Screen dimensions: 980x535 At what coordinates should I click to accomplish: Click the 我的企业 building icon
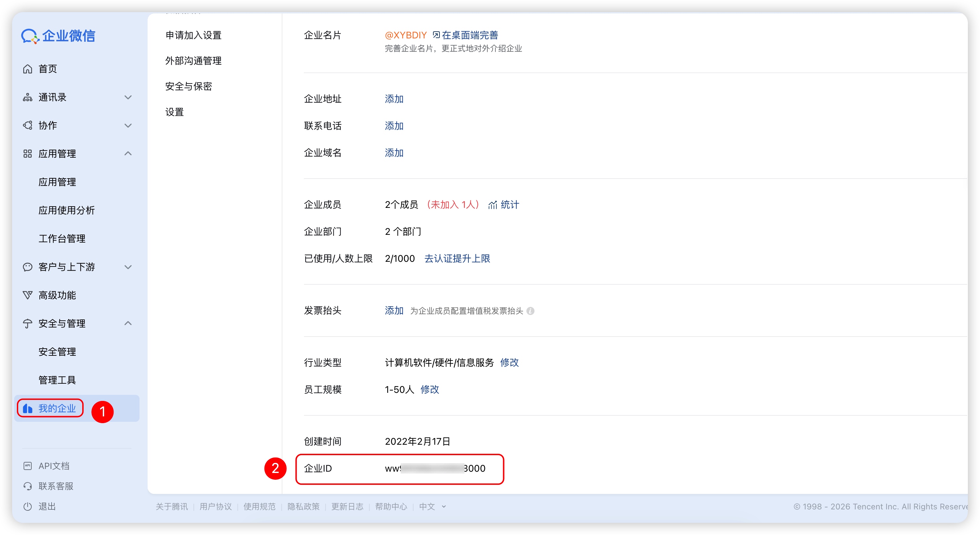point(27,408)
